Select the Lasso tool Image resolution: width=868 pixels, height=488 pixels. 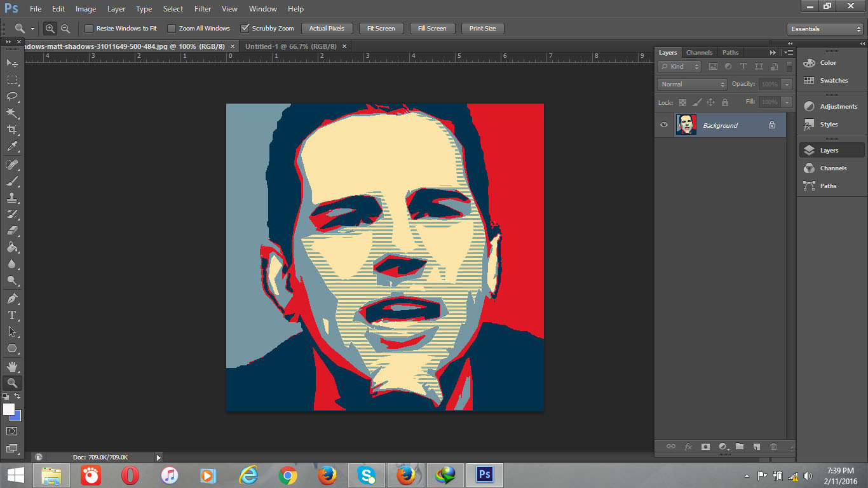pyautogui.click(x=12, y=97)
